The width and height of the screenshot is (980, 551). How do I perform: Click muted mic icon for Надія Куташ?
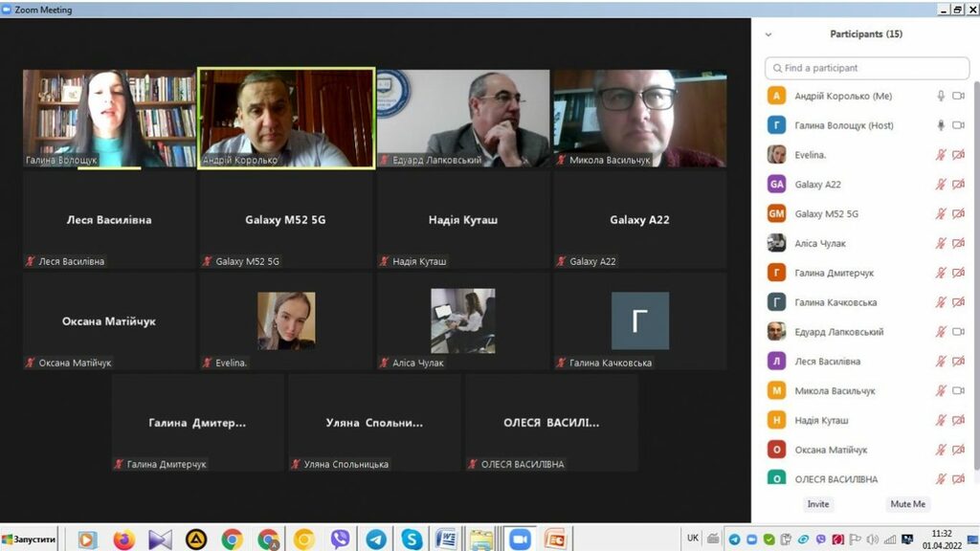tap(941, 421)
